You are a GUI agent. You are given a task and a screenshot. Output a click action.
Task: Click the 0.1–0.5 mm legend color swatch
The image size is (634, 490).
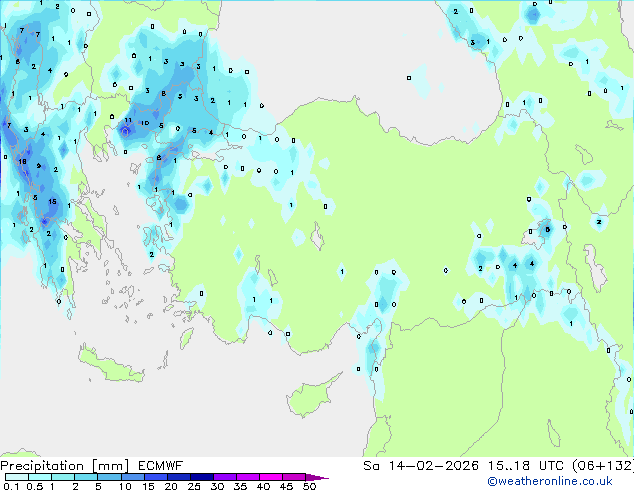[x=17, y=477]
